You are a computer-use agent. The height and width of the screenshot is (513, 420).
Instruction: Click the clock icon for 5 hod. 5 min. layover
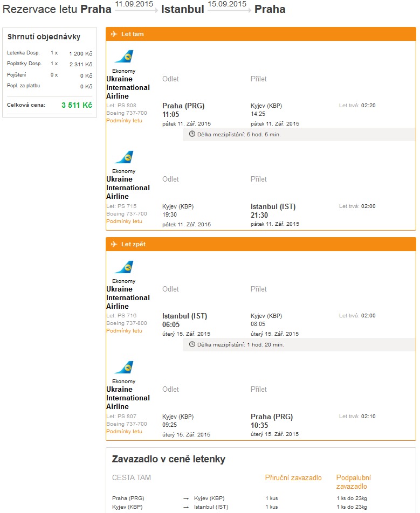(192, 134)
